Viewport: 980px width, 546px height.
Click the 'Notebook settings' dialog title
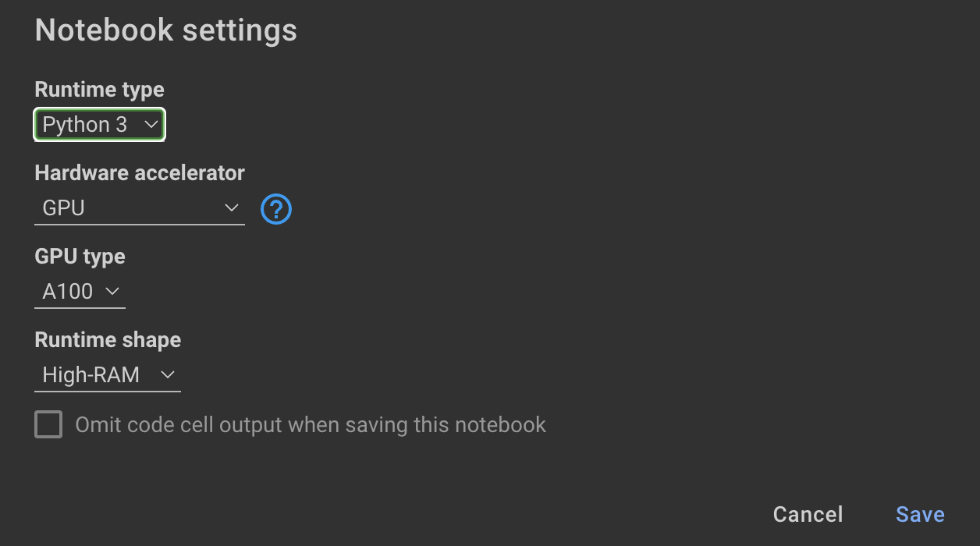(x=166, y=30)
